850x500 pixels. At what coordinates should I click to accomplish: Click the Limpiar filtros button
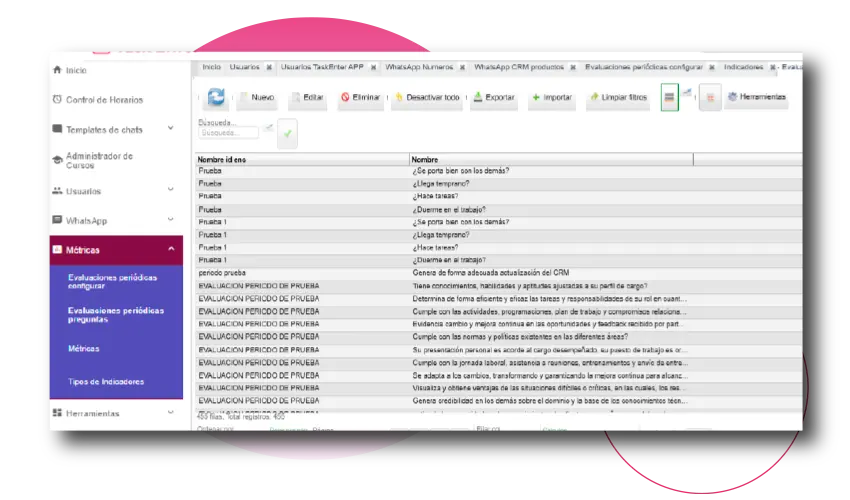tap(617, 98)
